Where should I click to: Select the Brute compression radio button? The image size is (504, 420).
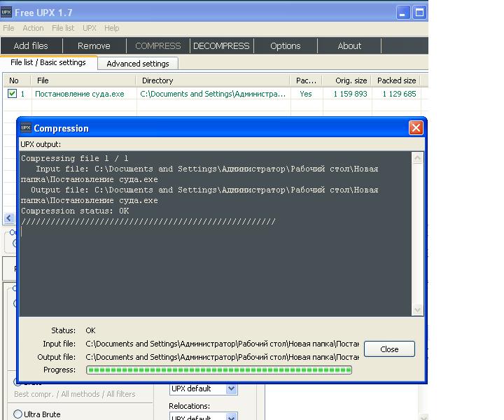pos(18,382)
